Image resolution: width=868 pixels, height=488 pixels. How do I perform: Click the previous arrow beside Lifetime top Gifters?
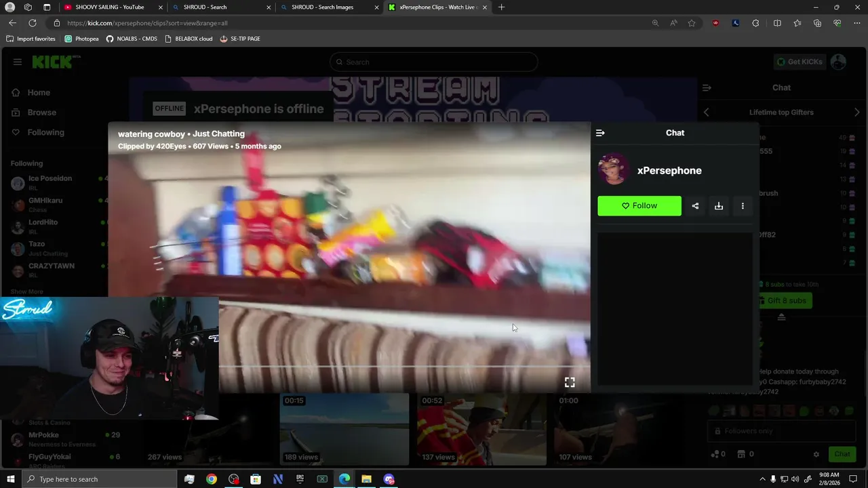(x=707, y=113)
